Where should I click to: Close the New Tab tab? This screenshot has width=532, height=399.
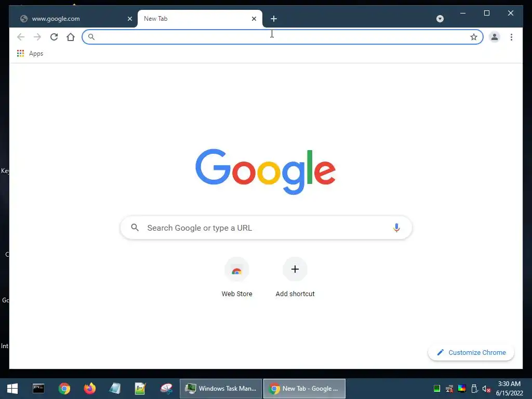254,19
